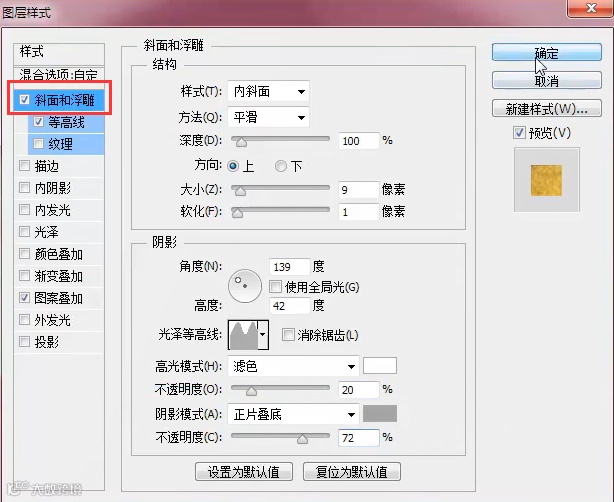Enable the 光泽 checkbox
Screen dimensions: 614x502
click(24, 231)
